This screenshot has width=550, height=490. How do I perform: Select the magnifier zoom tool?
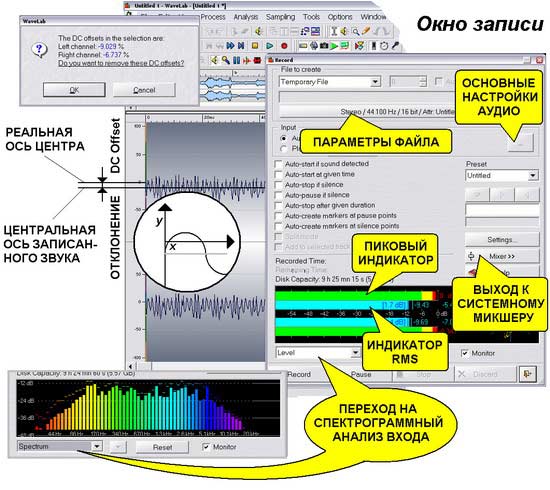click(x=356, y=32)
